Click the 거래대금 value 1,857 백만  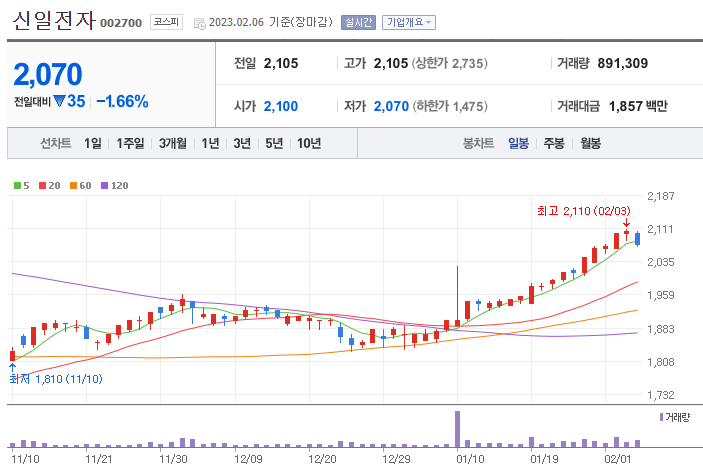point(638,106)
